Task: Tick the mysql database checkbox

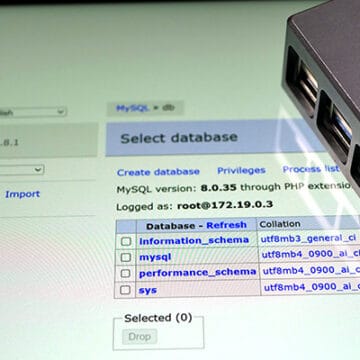Action: [125, 257]
